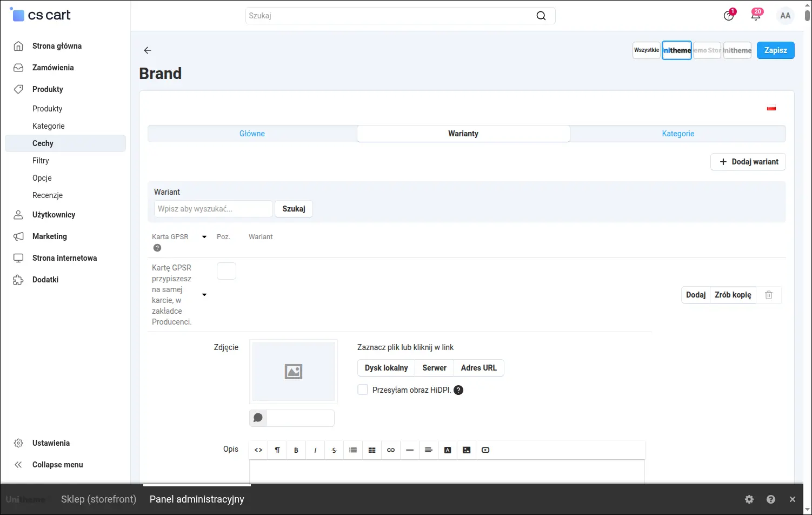Open bottom panel settings gear
Screen dimensions: 812x515
749,499
